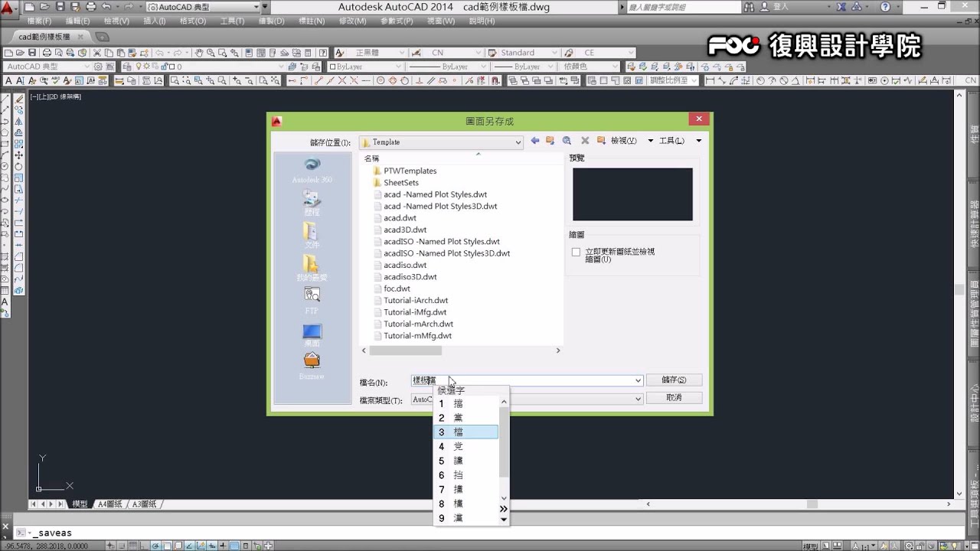The height and width of the screenshot is (551, 980).
Task: Click the 儲存(S) save button
Action: pyautogui.click(x=674, y=380)
